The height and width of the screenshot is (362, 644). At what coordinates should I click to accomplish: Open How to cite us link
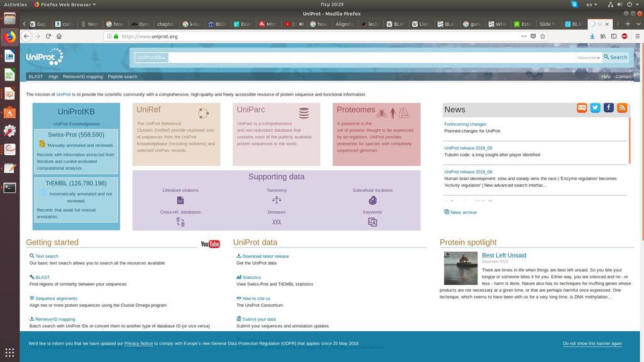257,299
